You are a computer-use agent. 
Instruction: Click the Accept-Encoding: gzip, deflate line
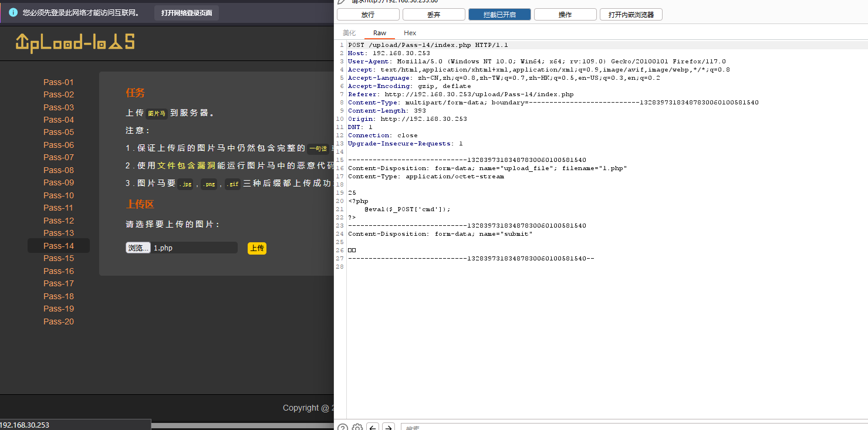pyautogui.click(x=410, y=86)
